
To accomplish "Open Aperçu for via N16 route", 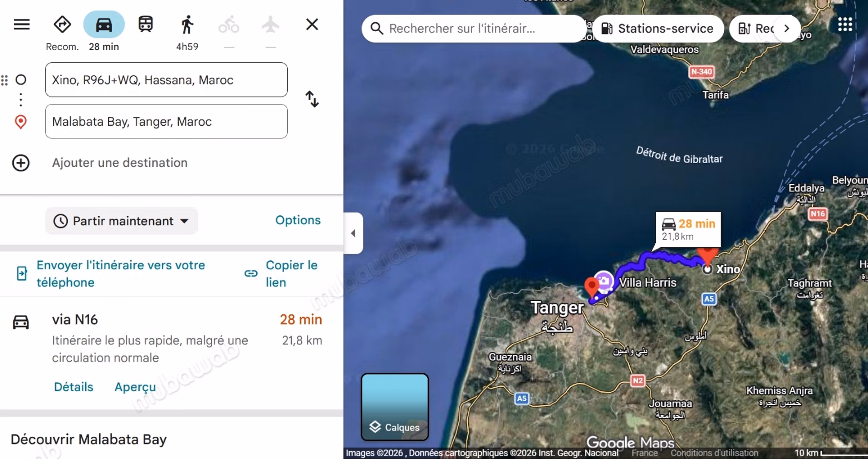I will (x=135, y=387).
